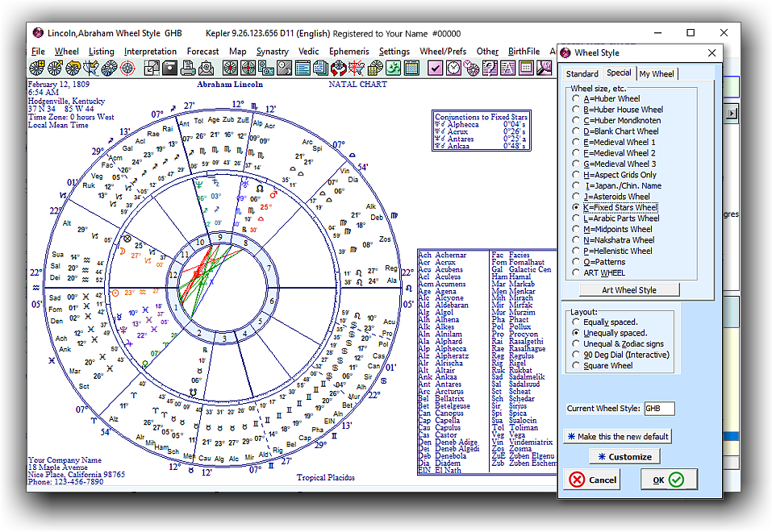Open the Ephemeris menu
This screenshot has width=772, height=532.
[x=348, y=52]
